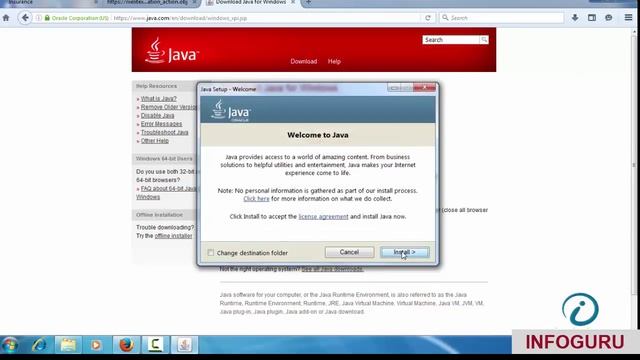Open Error Messages link

[x=161, y=124]
